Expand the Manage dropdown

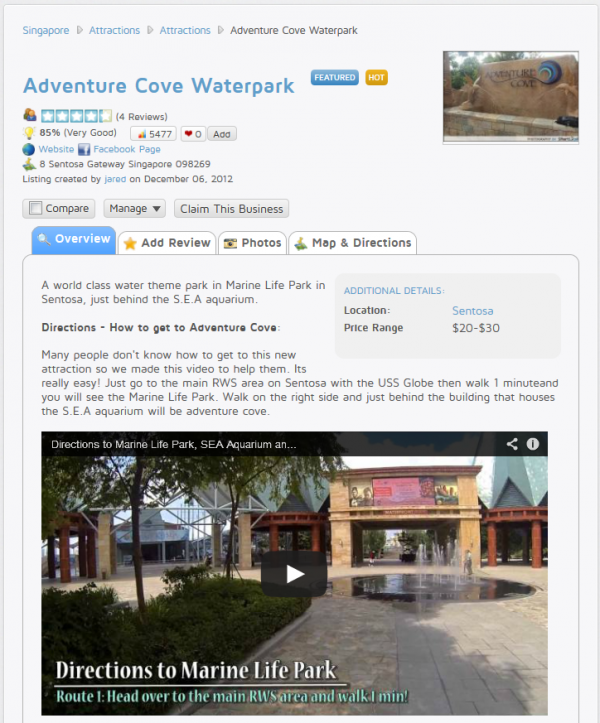(x=134, y=209)
